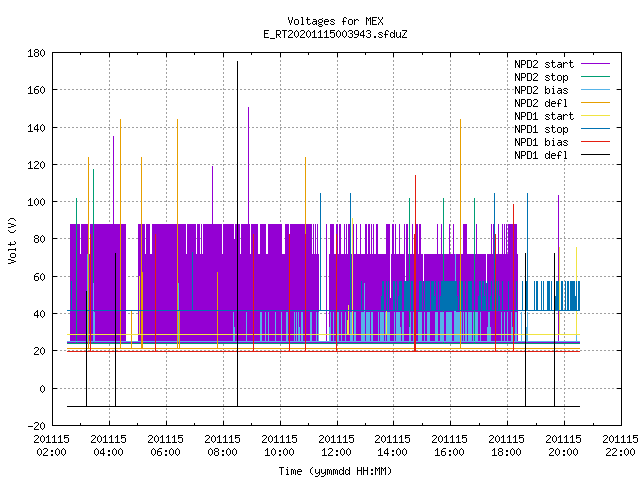Click the 180 y-axis tick label
640x480 pixels.
tap(36, 53)
